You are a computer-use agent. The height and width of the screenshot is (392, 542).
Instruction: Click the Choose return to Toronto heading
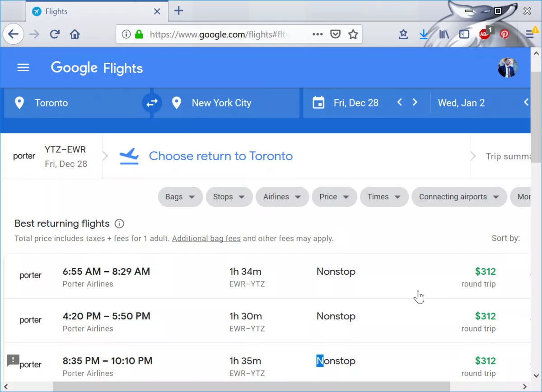click(x=221, y=156)
